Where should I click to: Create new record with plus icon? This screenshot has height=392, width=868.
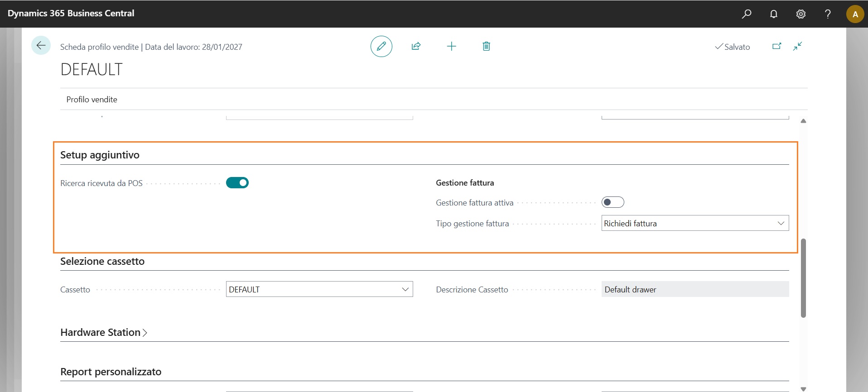coord(451,46)
